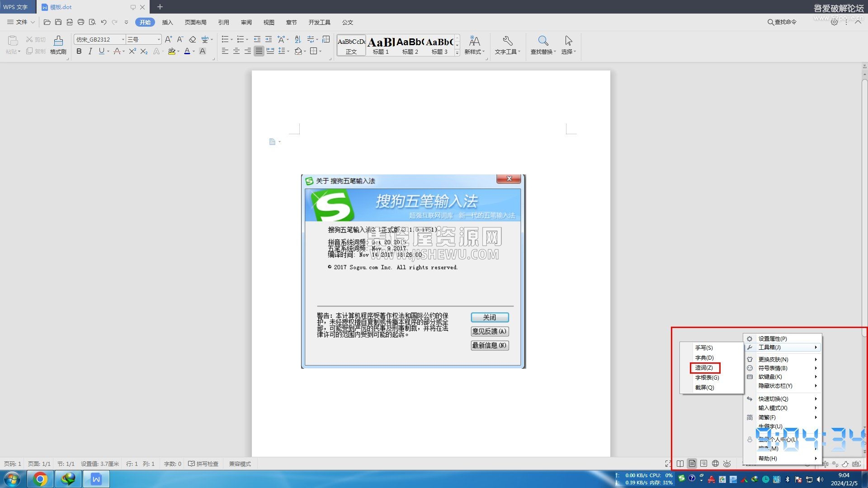This screenshot has height=488, width=868.
Task: Open the WPS settings gear icon
Action: [x=834, y=22]
